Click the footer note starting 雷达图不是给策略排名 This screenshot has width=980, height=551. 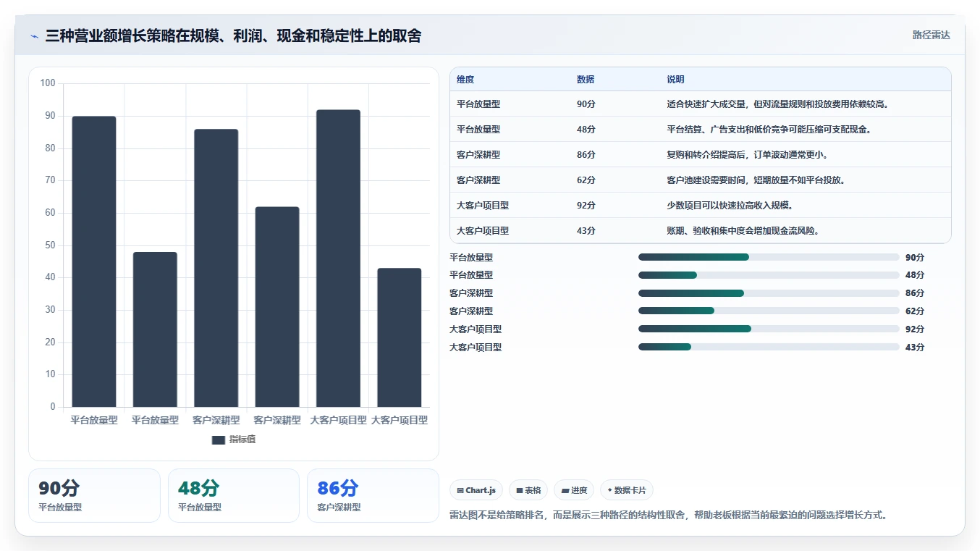pos(669,516)
